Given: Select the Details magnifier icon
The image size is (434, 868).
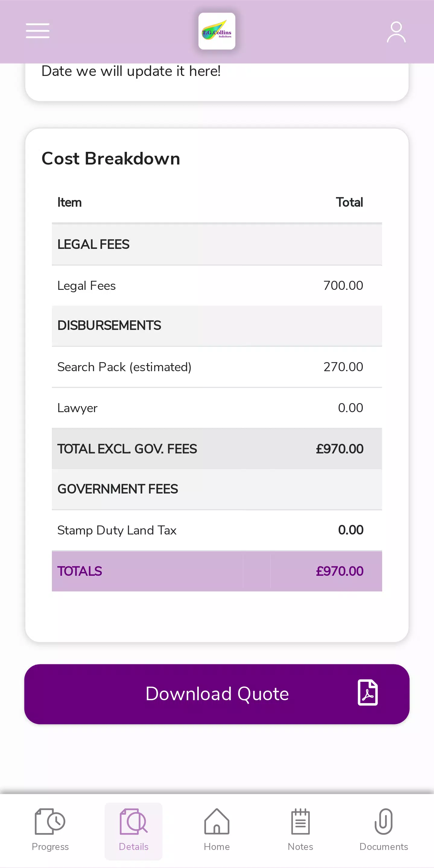Looking at the screenshot, I should (134, 821).
